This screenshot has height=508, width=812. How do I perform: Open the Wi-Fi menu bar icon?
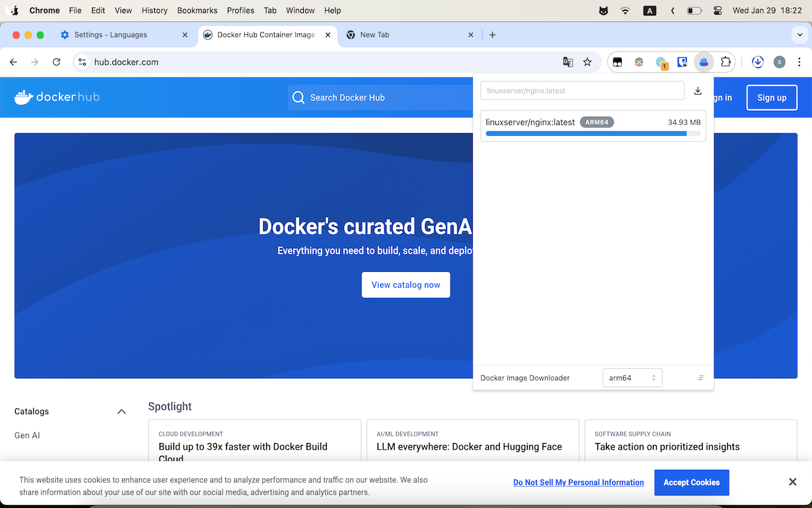(x=625, y=10)
